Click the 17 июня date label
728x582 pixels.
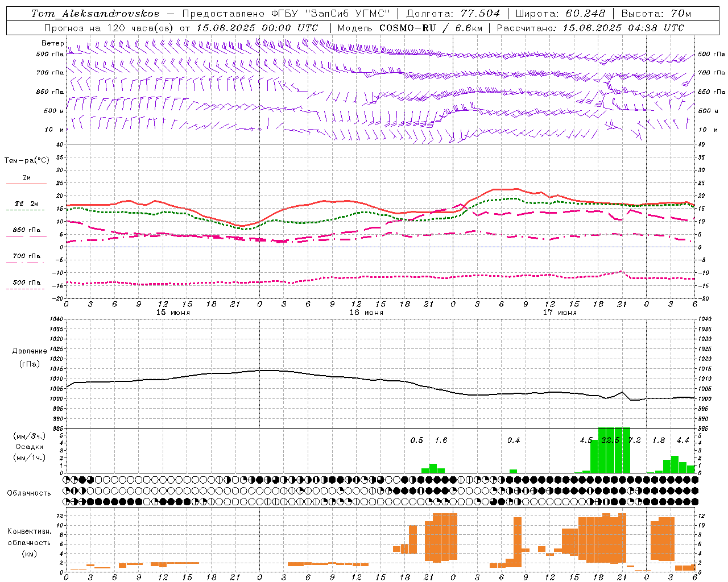point(560,313)
